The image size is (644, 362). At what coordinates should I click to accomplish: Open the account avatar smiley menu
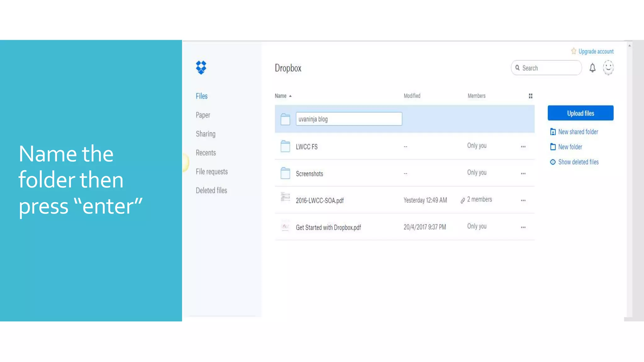pos(608,68)
